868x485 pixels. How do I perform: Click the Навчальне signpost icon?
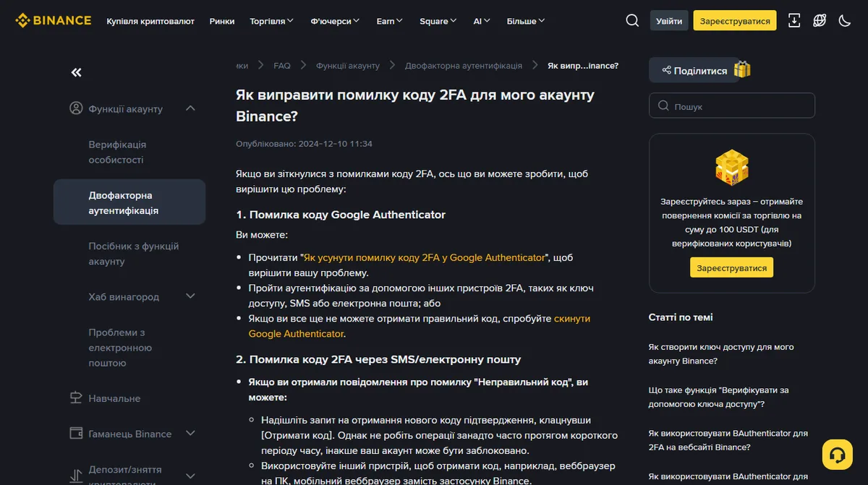[76, 398]
